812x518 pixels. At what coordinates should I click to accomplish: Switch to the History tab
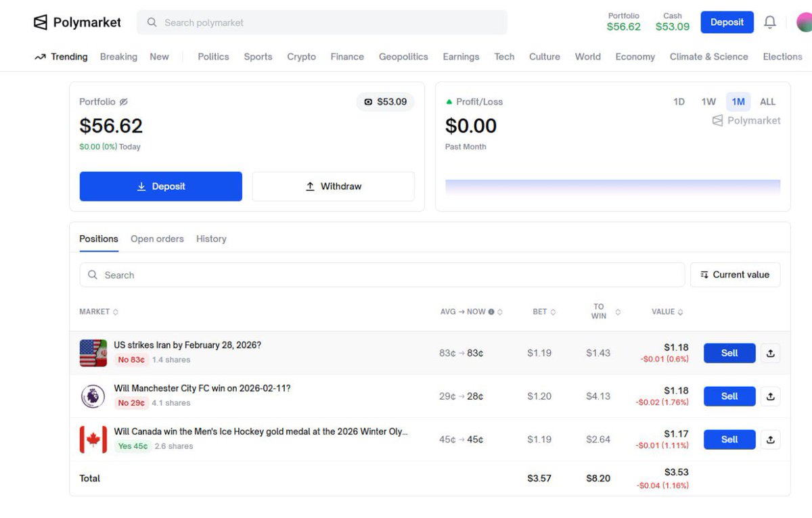coord(211,239)
